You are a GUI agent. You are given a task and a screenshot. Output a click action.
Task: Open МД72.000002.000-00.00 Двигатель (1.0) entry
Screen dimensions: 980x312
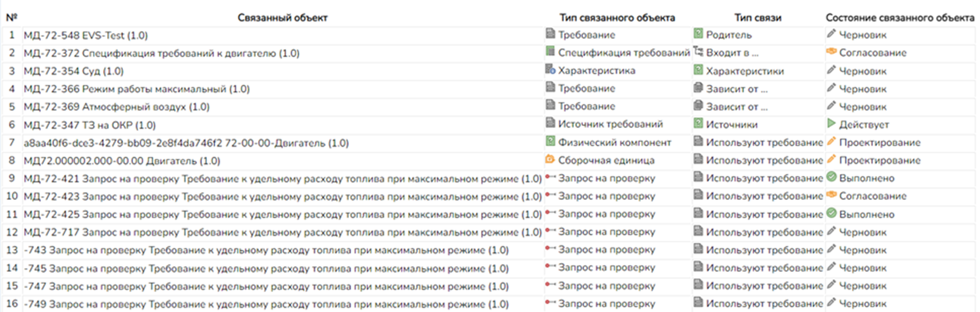point(122,160)
